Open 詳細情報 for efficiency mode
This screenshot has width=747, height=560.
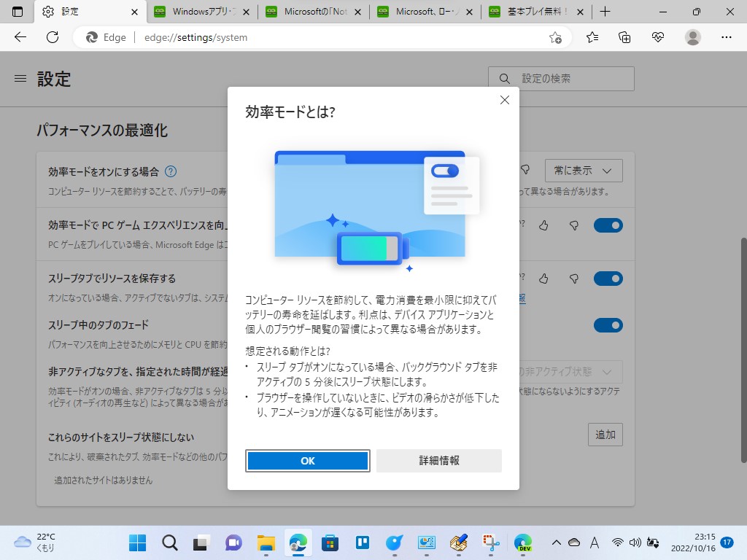coord(439,460)
